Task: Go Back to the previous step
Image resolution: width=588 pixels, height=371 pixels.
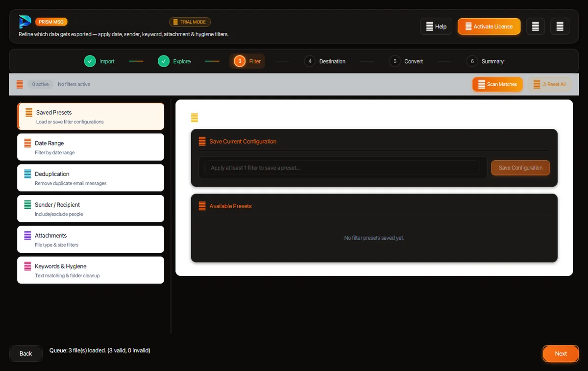Action: point(25,353)
